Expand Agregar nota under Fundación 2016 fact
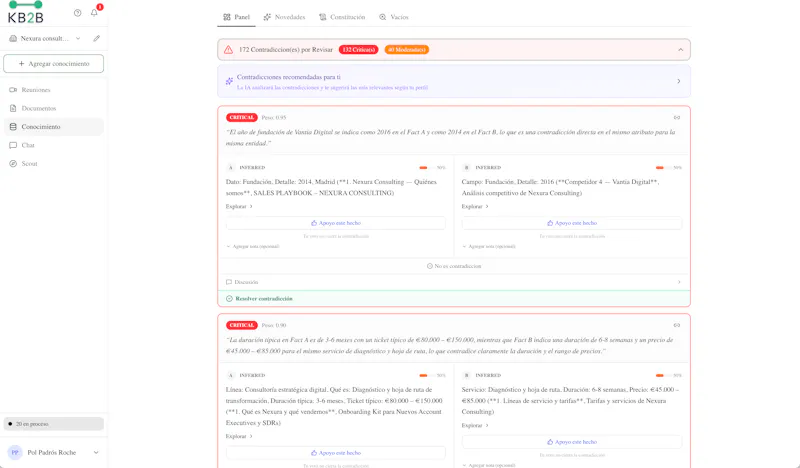The image size is (800, 468). tap(489, 247)
